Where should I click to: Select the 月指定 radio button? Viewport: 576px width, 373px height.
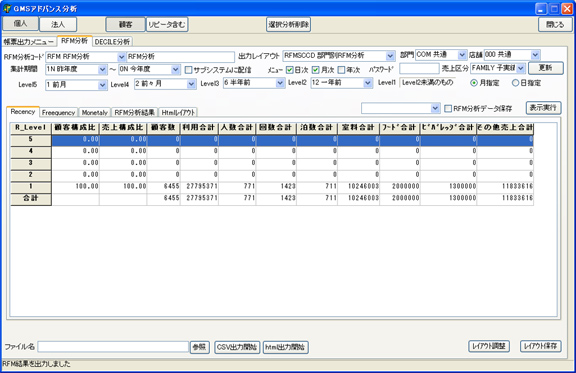(474, 83)
